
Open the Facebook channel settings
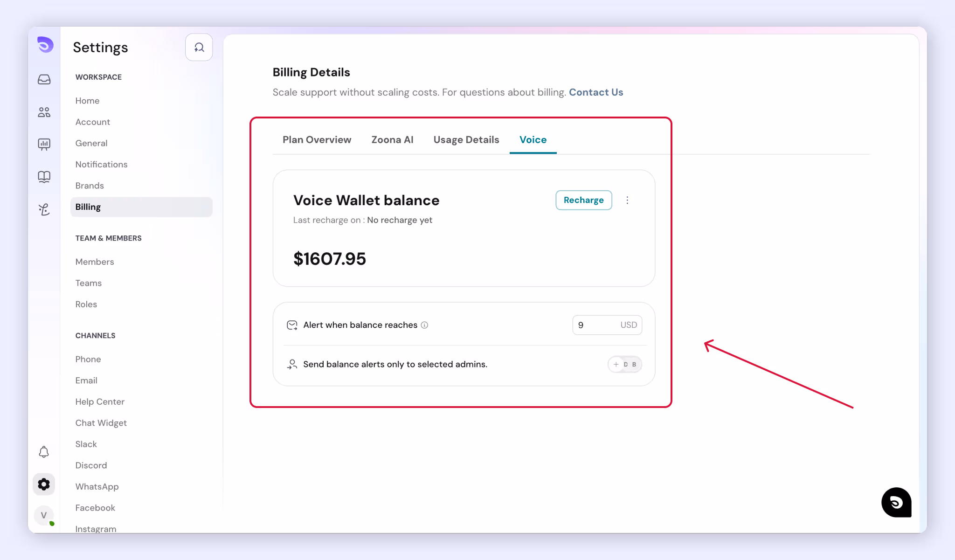(95, 508)
